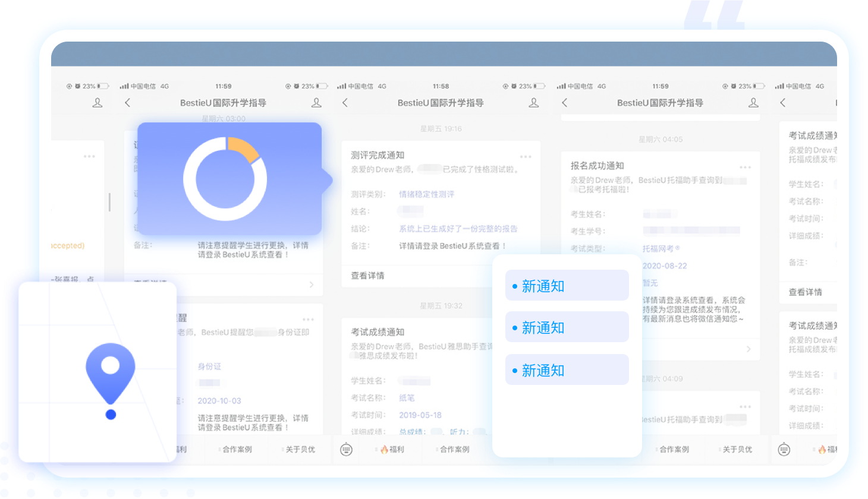The height and width of the screenshot is (499, 868).
Task: Click the blue map location pin
Action: [x=111, y=374]
